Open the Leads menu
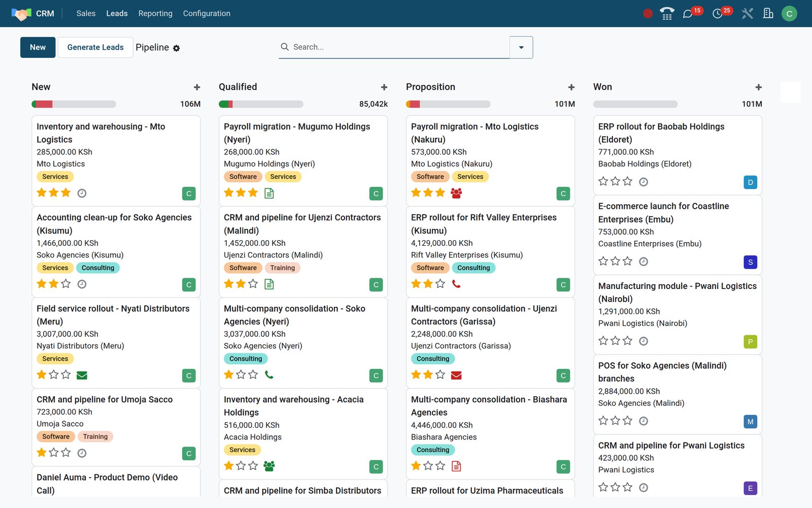 click(x=117, y=14)
